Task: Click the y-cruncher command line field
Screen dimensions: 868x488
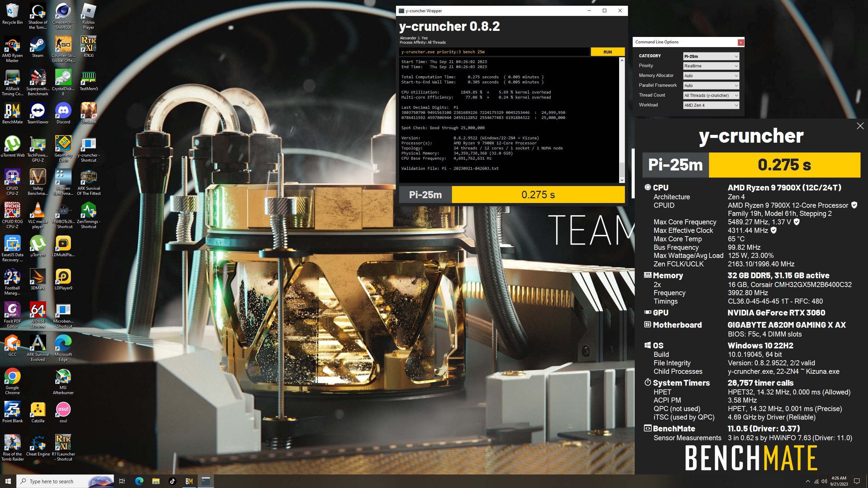Action: [x=494, y=52]
